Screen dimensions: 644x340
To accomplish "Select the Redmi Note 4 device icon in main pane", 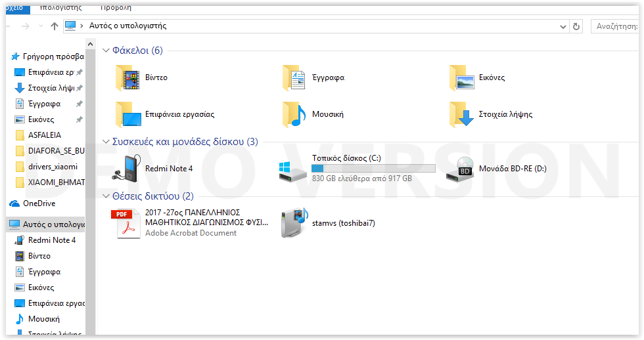I will [126, 169].
